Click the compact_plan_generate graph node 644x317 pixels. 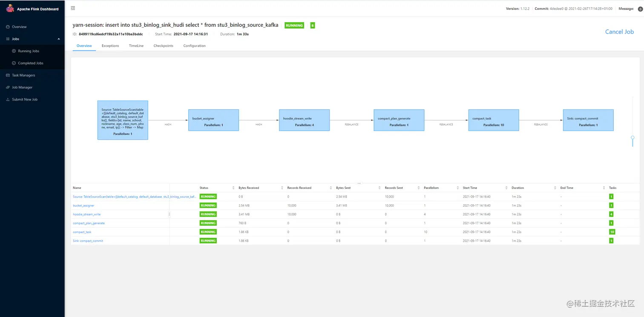coord(399,120)
